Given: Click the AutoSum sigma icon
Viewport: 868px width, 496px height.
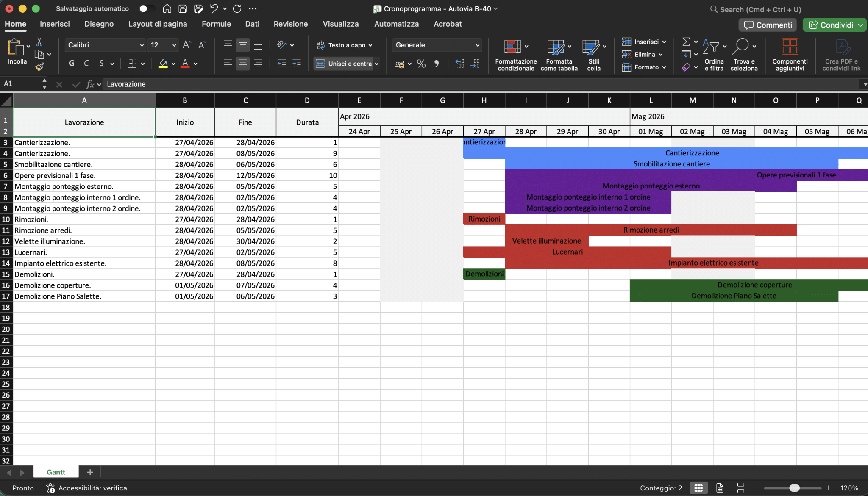Looking at the screenshot, I should [686, 42].
